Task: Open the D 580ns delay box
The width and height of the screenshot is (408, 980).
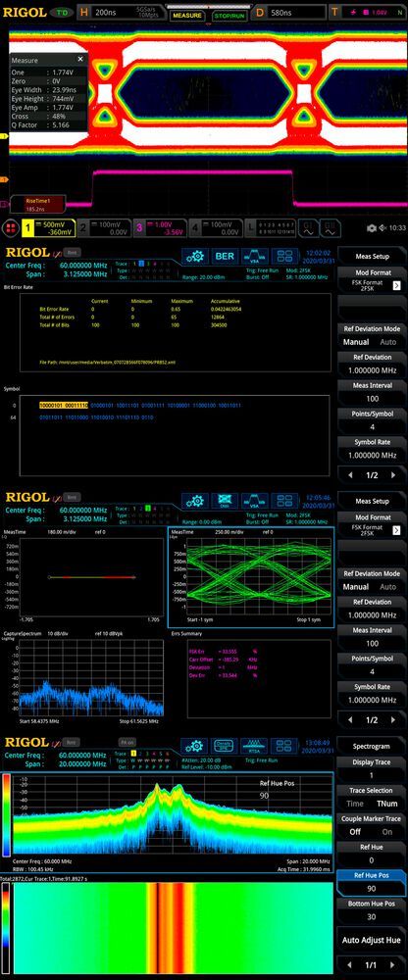Action: click(x=288, y=11)
